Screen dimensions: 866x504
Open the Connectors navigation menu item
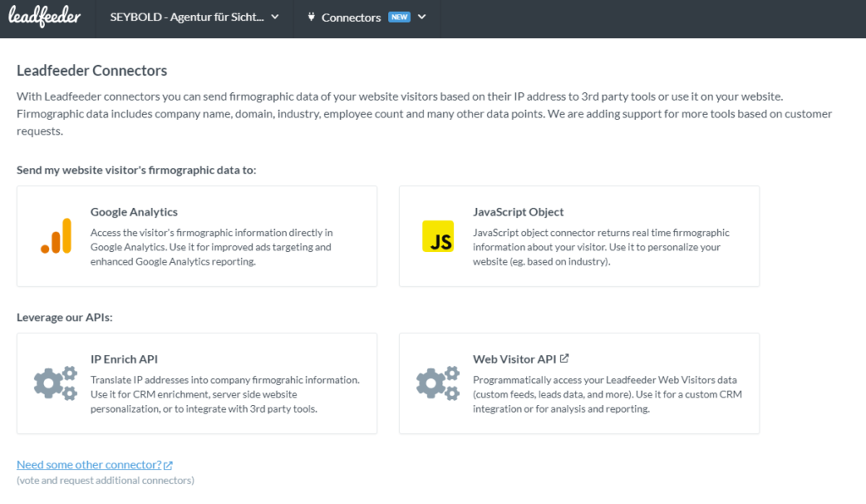point(351,18)
